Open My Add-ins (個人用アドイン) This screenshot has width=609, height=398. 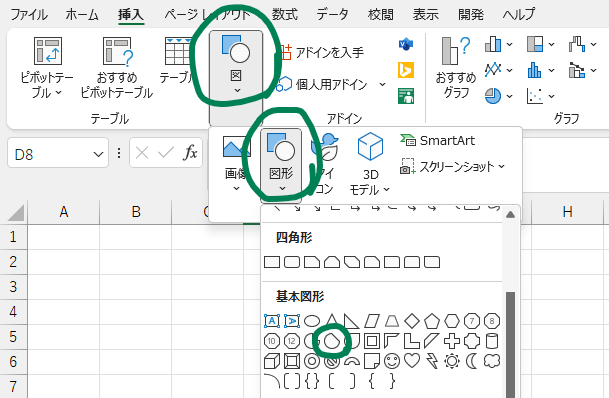pyautogui.click(x=330, y=84)
